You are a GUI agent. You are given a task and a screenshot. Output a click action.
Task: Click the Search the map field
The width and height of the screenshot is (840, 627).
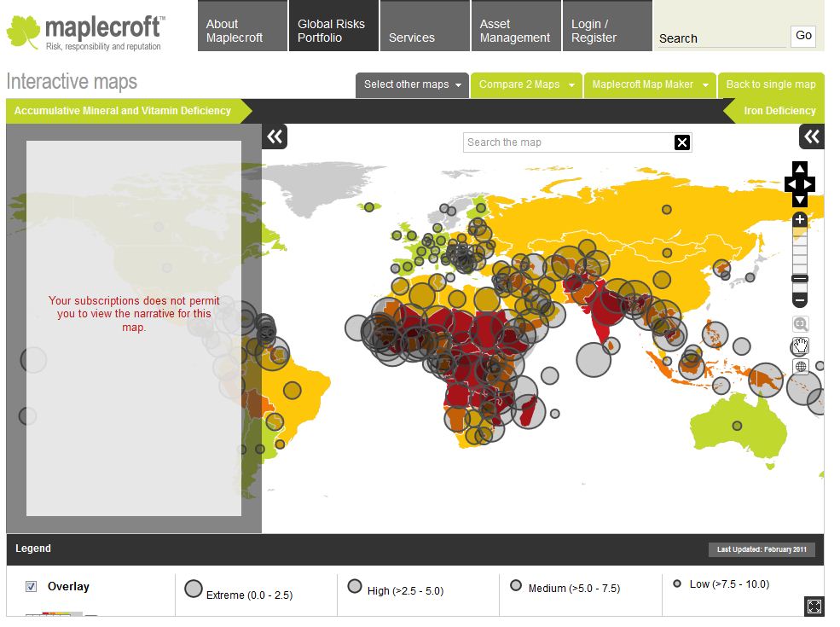(x=568, y=142)
